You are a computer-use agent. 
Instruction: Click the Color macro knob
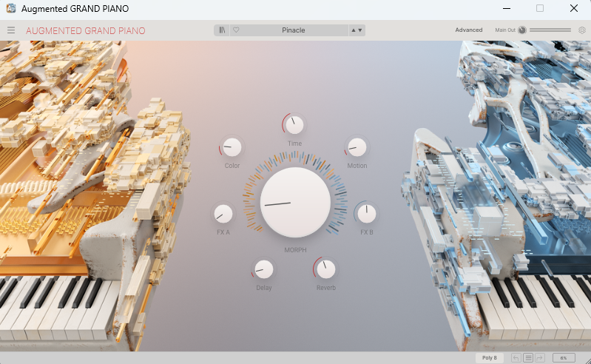pyautogui.click(x=232, y=147)
